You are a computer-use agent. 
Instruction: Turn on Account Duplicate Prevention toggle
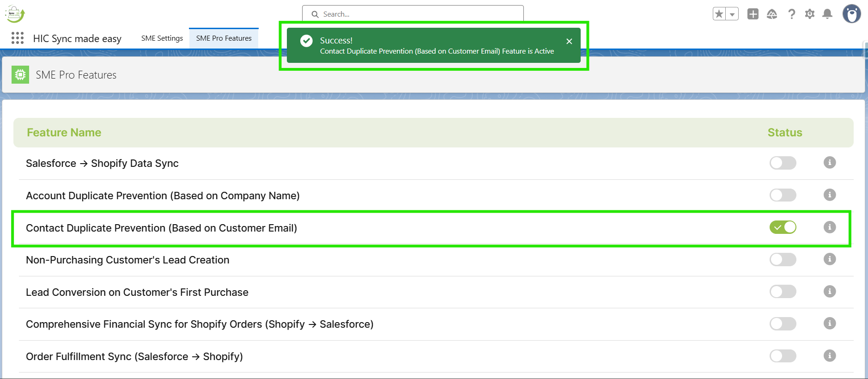click(783, 195)
